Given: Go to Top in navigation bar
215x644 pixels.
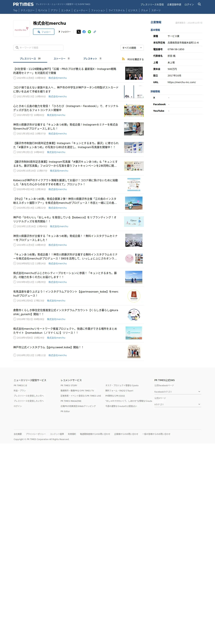Looking at the screenshot, I should (15, 11).
